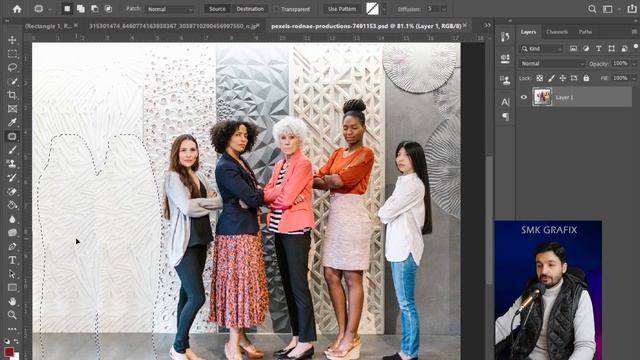Select the Rectangular Marquee tool
640x360 pixels.
(x=12, y=53)
